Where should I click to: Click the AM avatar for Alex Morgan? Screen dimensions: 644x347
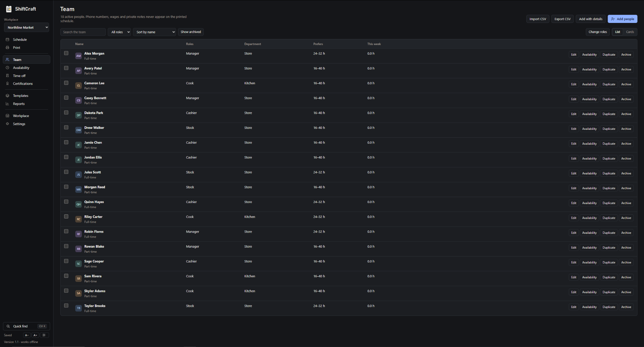click(79, 56)
